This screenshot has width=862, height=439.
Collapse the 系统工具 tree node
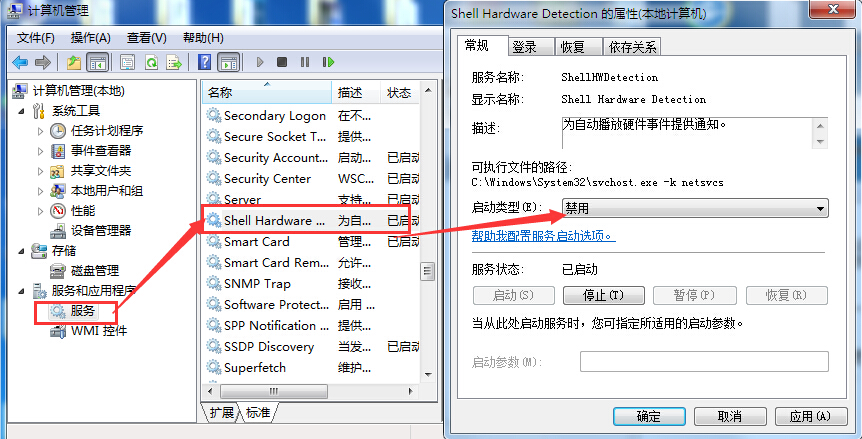point(22,111)
